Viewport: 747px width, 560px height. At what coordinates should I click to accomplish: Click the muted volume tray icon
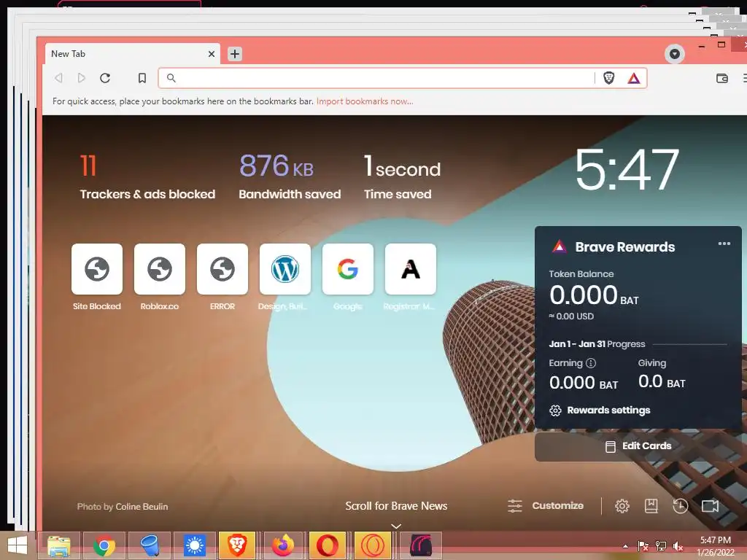tap(678, 546)
